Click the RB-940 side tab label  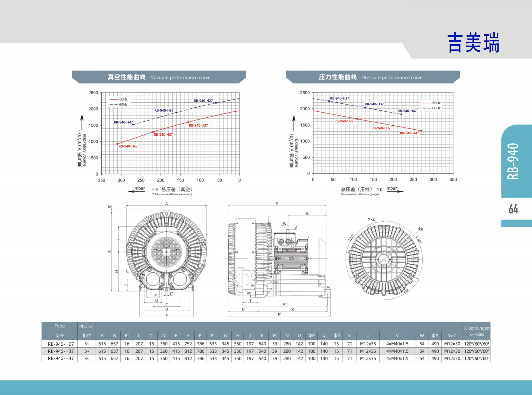click(513, 161)
